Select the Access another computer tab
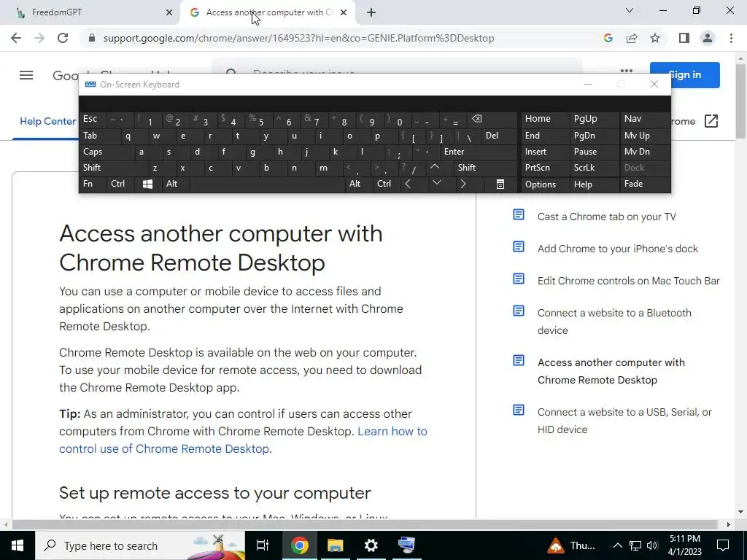747x560 pixels. (x=268, y=13)
